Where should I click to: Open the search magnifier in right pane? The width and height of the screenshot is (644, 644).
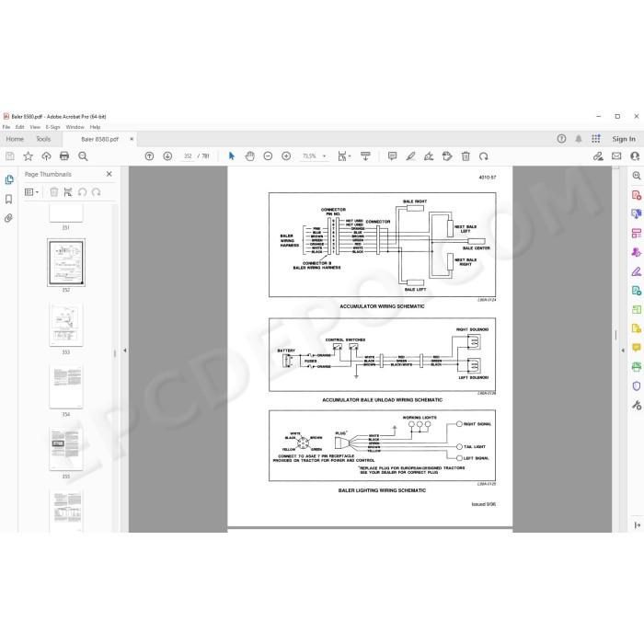point(637,176)
